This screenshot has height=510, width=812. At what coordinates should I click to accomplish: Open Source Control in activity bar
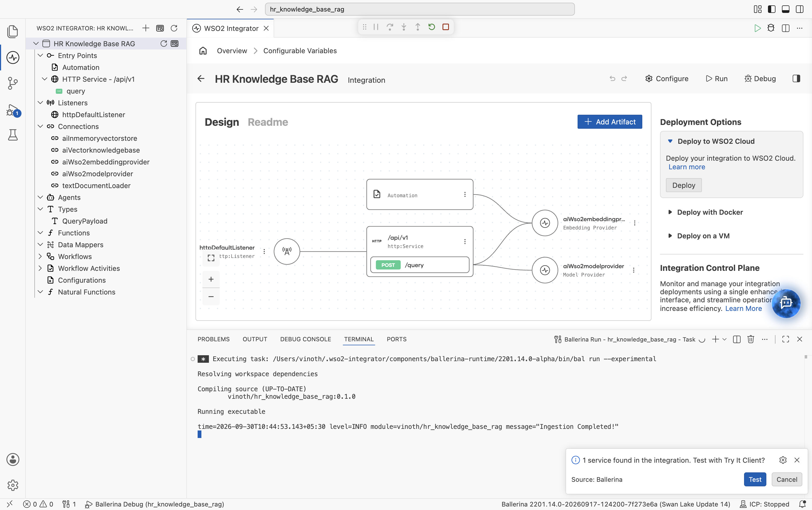coord(12,83)
